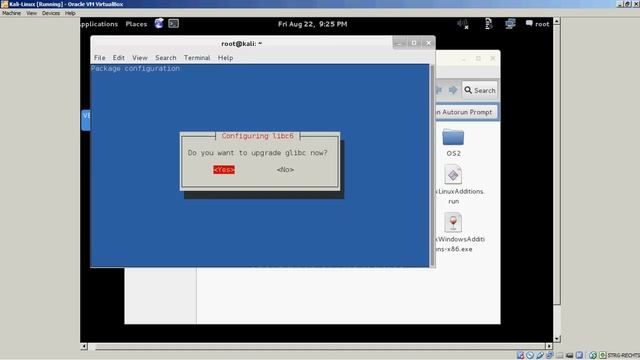The image size is (640, 360).
Task: Open the root user menu
Action: (538, 24)
